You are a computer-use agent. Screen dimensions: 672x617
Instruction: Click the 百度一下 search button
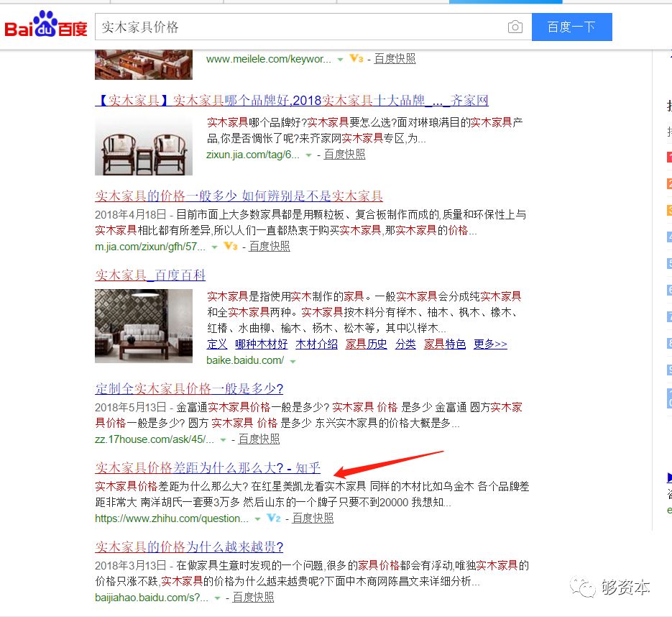571,27
